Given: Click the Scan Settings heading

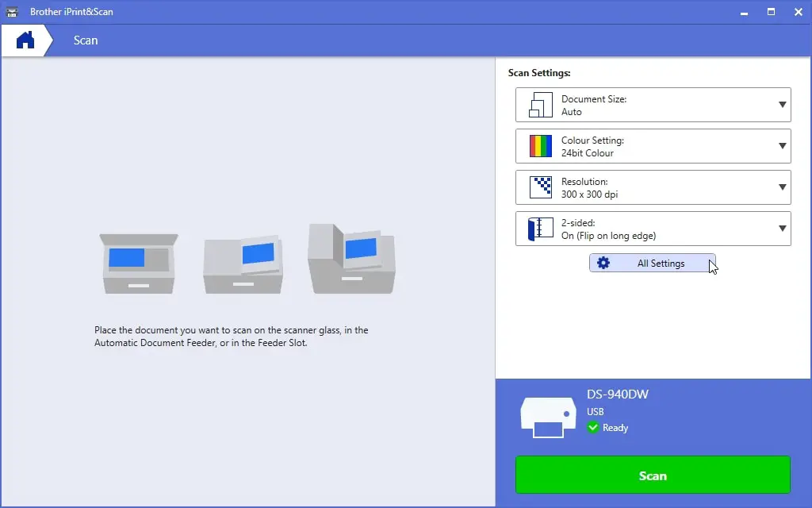Looking at the screenshot, I should (539, 73).
